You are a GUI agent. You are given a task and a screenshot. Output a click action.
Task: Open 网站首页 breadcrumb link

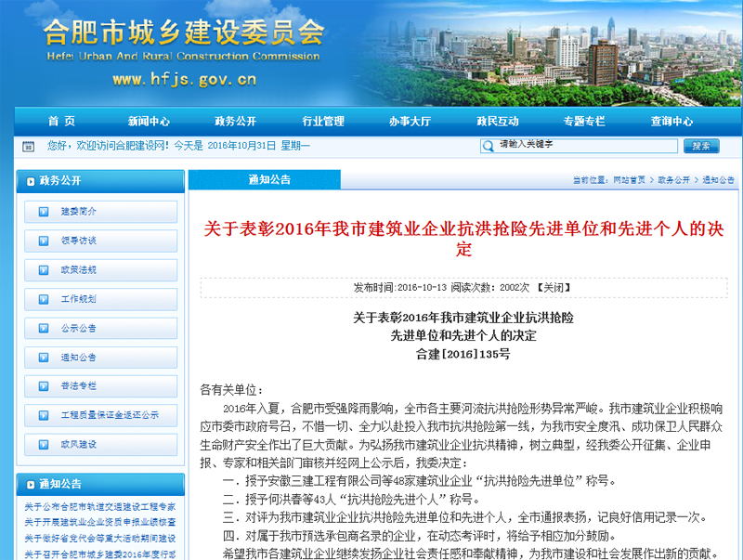point(630,180)
